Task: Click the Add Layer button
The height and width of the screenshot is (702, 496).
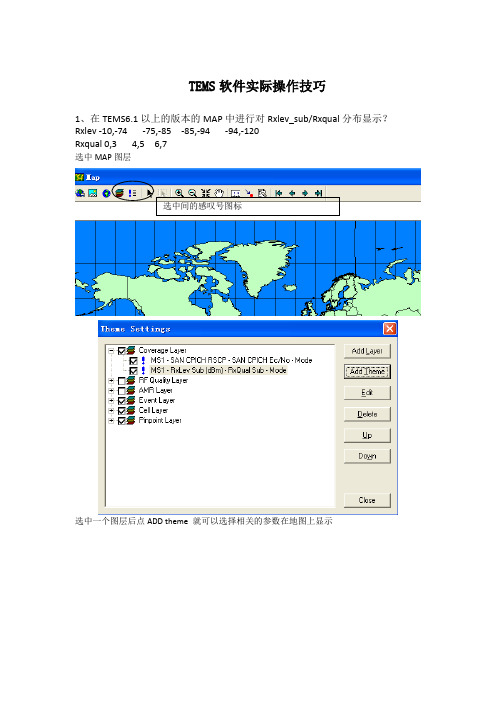Action: (x=367, y=351)
